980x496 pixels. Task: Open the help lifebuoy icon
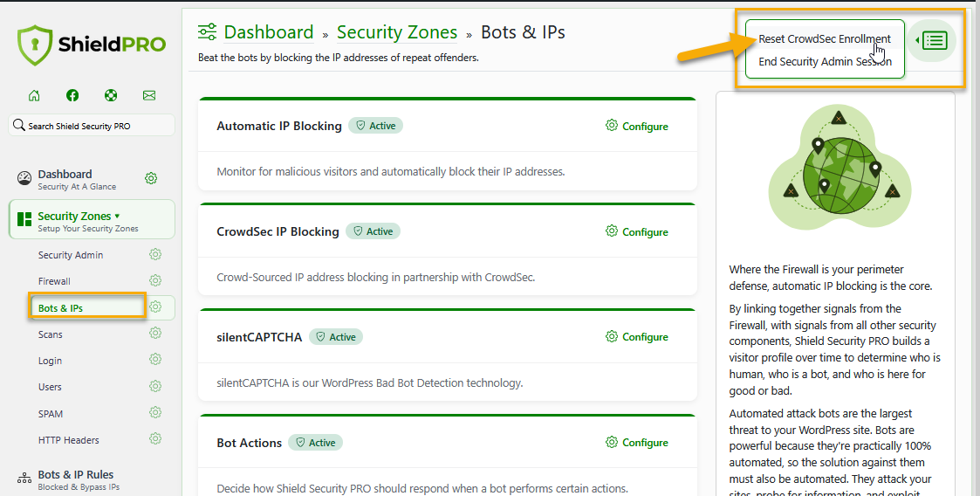click(111, 95)
